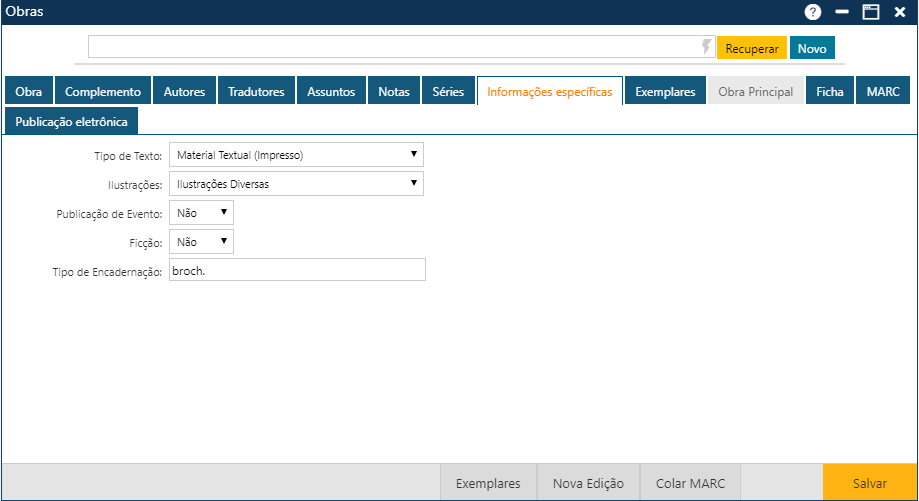Viewport: 919px width, 501px height.
Task: Open the Publicação eletrônica tab
Action: click(x=71, y=121)
